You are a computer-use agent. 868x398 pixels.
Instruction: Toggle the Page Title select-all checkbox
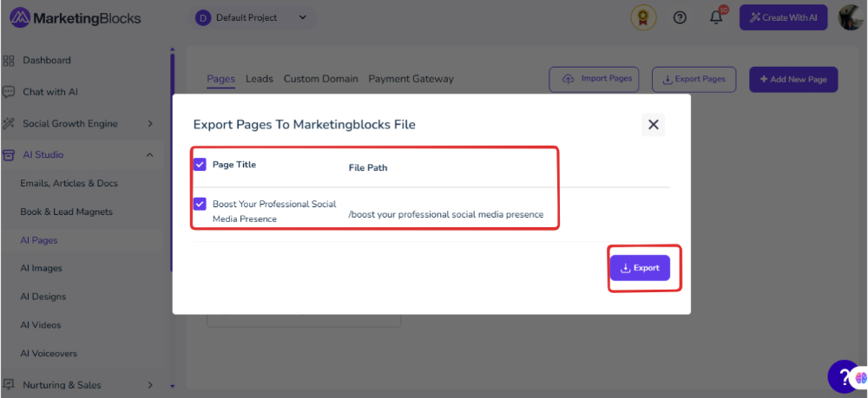[200, 165]
